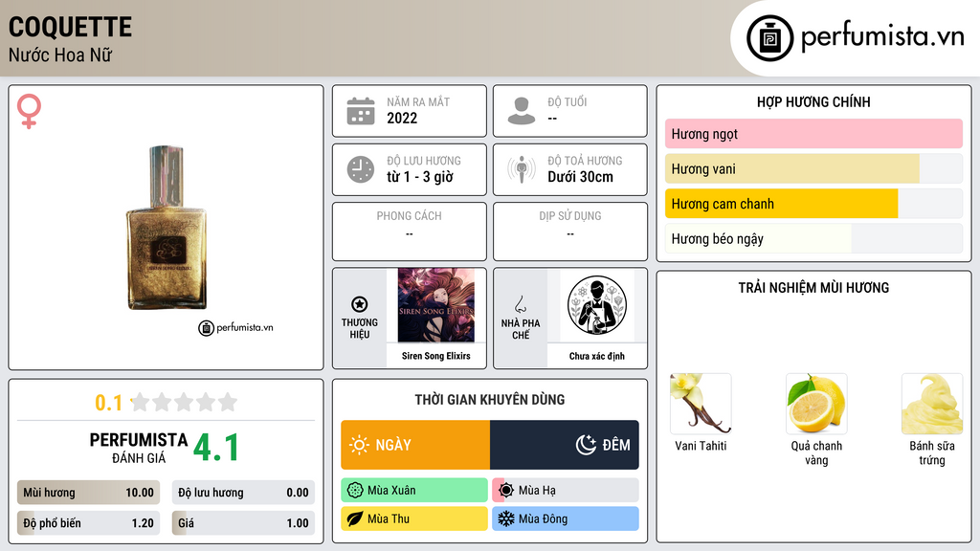Click the Perfumista đánh giá label

(139, 448)
